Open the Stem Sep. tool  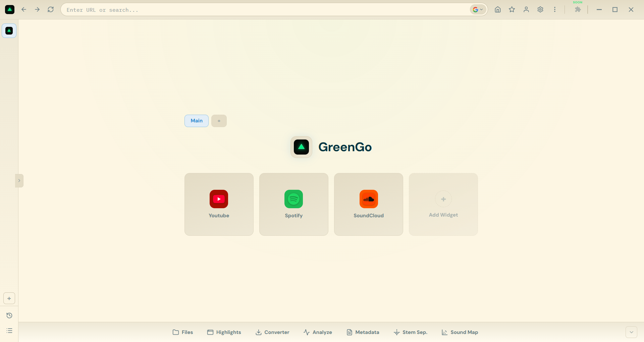(x=411, y=332)
